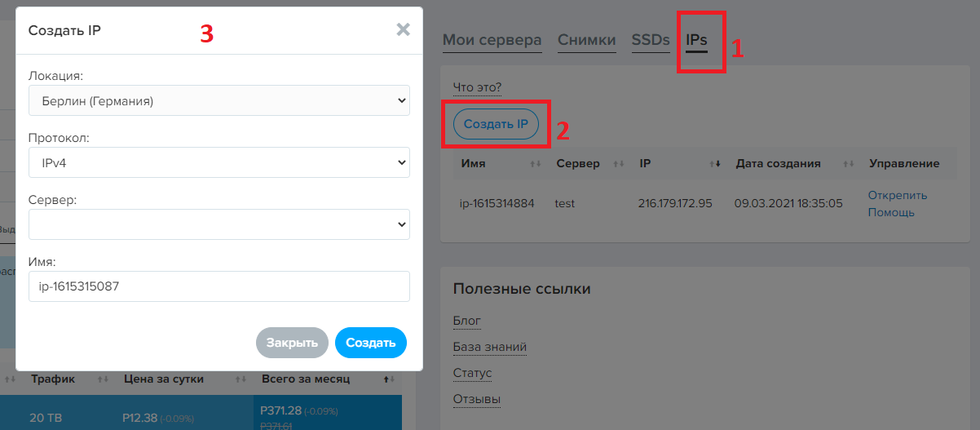980x430 pixels.
Task: Switch to the Мои сервера tab
Action: 492,40
